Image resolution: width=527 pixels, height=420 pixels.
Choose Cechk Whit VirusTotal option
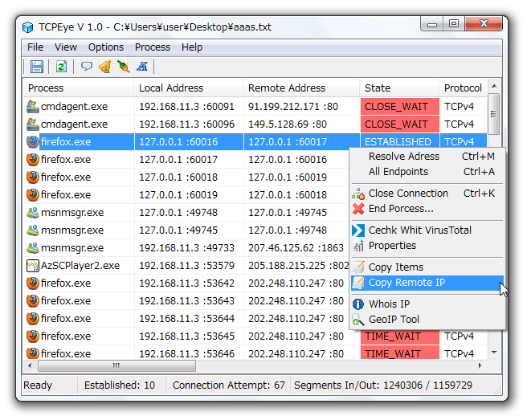coord(427,230)
